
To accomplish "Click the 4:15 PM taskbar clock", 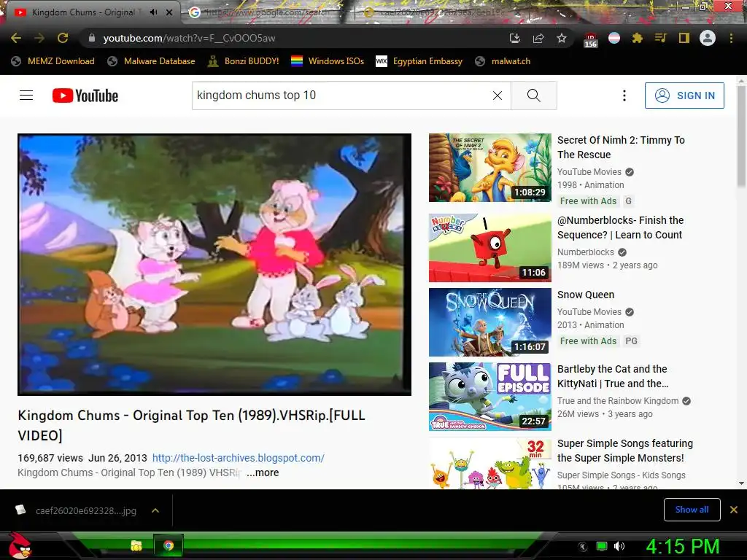I will point(683,546).
